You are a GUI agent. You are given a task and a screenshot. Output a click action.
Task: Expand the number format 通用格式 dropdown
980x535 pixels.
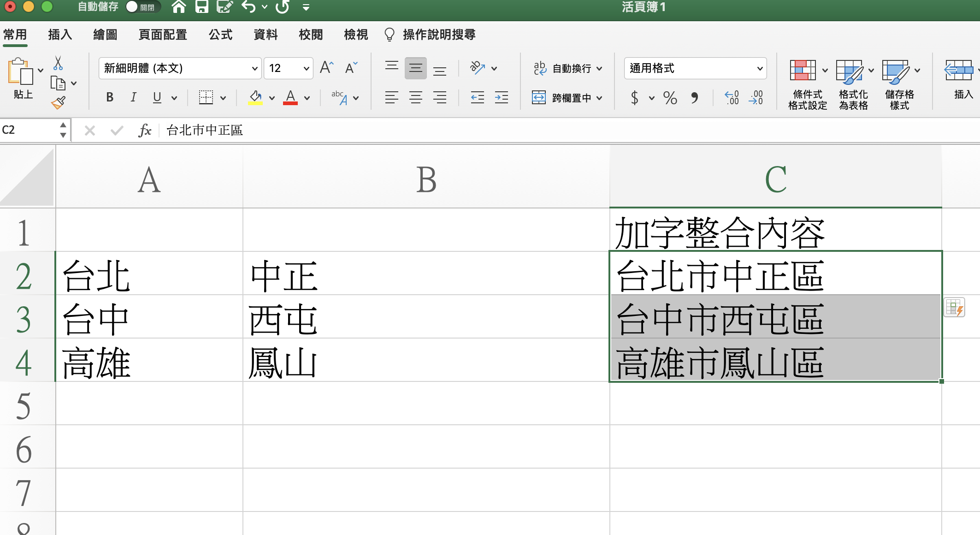(x=760, y=68)
